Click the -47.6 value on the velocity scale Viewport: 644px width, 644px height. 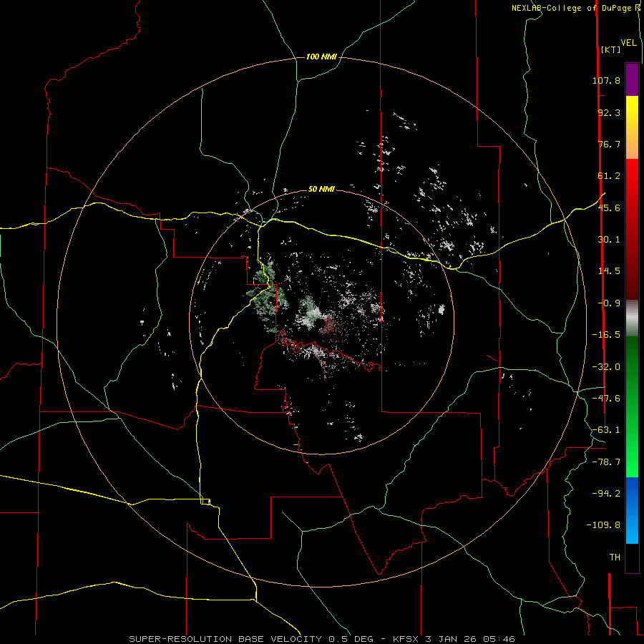coord(606,399)
